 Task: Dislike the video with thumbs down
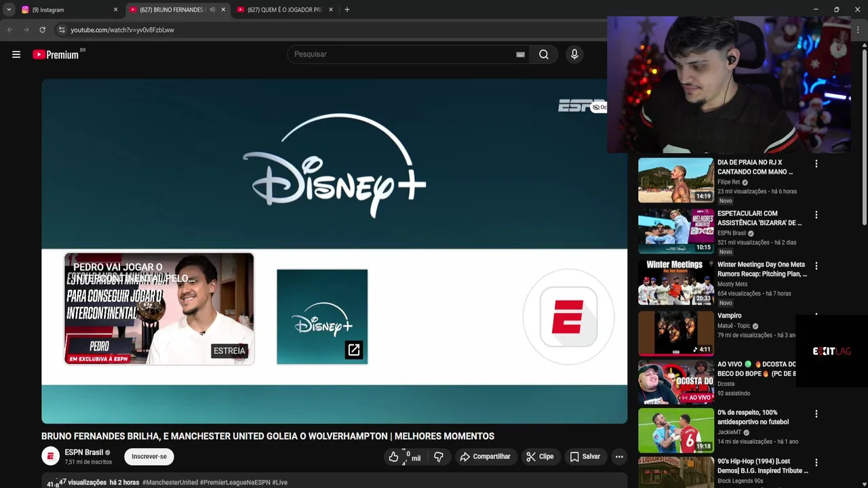(439, 457)
